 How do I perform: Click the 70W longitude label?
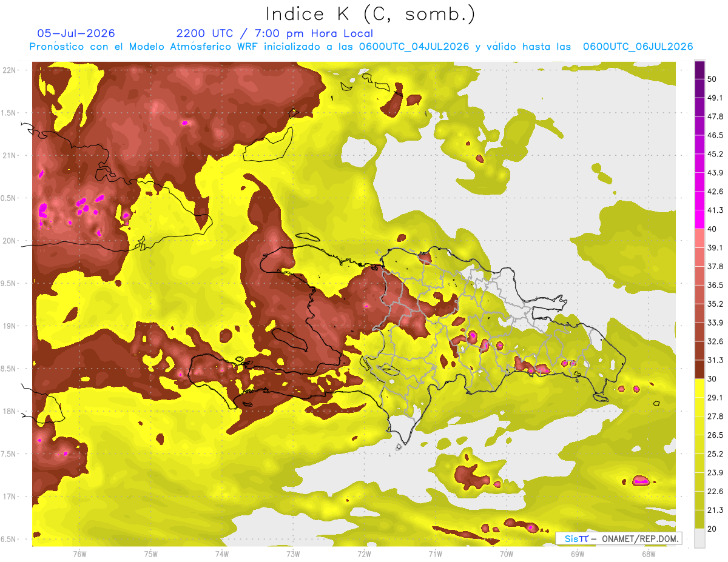tap(507, 554)
